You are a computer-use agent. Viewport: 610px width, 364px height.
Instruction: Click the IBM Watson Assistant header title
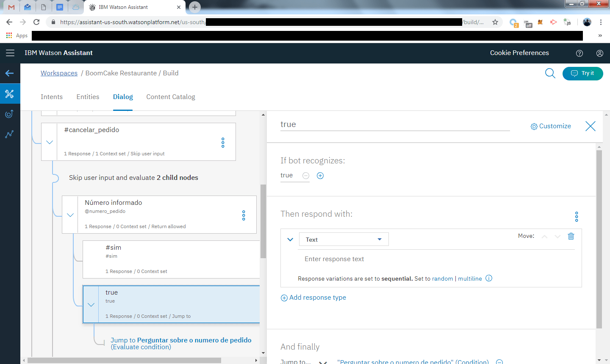(58, 53)
